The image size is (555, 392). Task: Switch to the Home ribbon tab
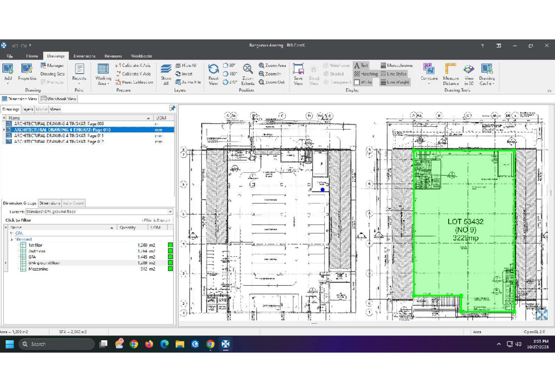pyautogui.click(x=32, y=56)
